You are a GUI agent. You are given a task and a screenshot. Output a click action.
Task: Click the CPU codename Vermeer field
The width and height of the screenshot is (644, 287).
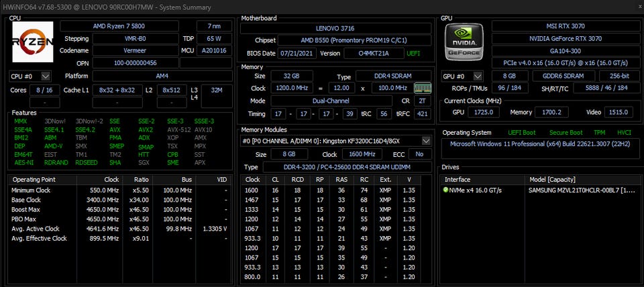pos(135,50)
